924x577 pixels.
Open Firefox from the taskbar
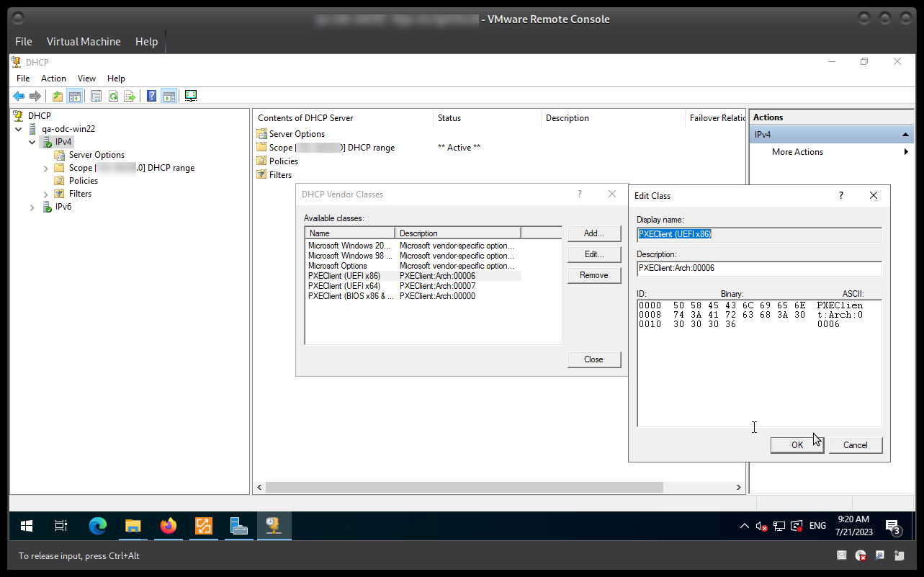tap(168, 526)
